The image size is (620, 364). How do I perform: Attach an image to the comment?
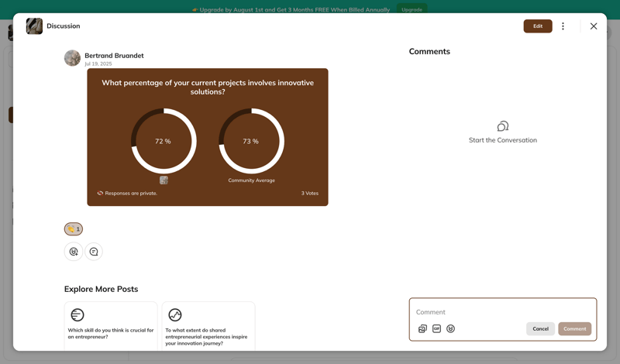pyautogui.click(x=422, y=329)
